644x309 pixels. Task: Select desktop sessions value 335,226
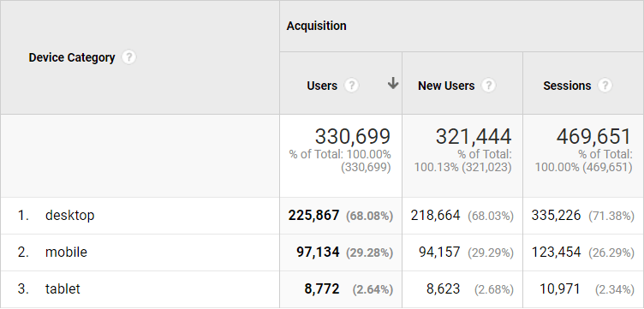tap(556, 215)
